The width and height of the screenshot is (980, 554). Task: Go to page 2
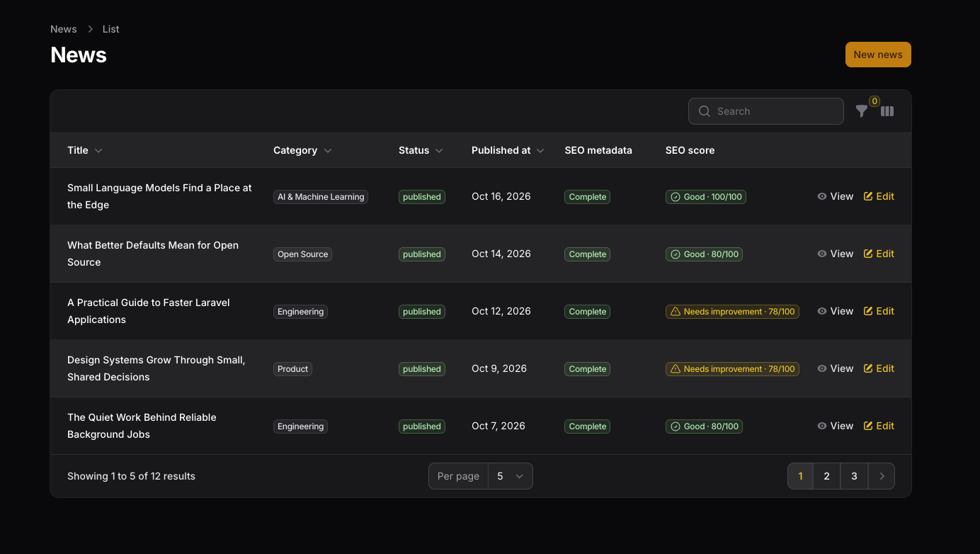[x=826, y=476]
